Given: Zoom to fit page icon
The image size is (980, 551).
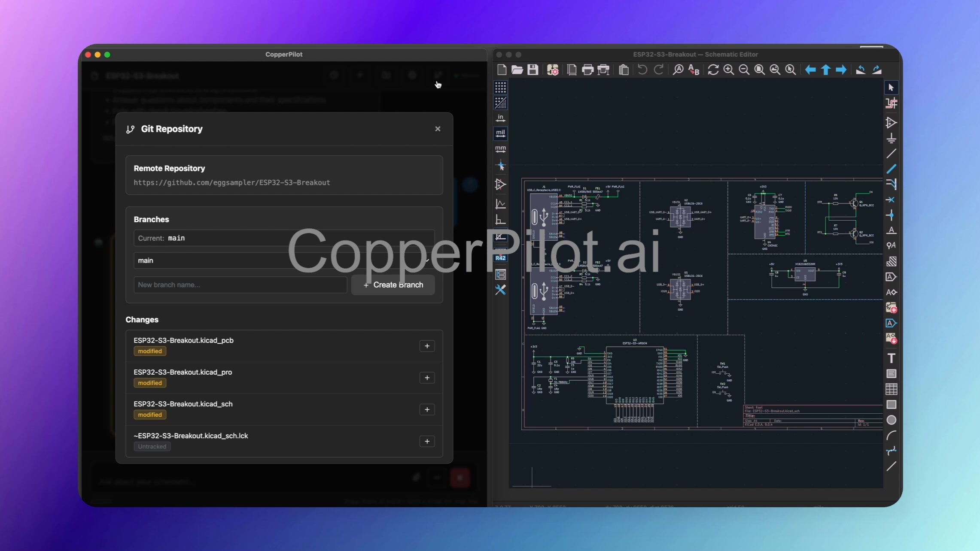Looking at the screenshot, I should pyautogui.click(x=760, y=70).
